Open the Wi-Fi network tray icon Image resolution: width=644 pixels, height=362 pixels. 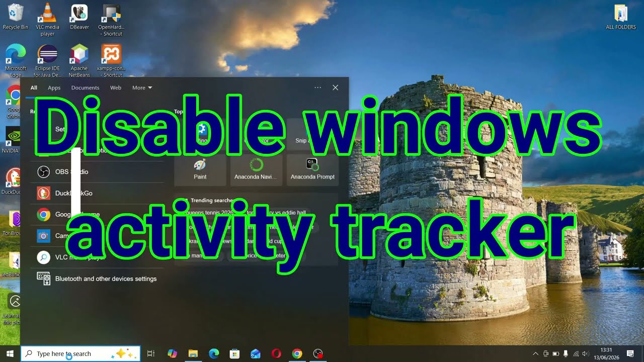pos(576,353)
